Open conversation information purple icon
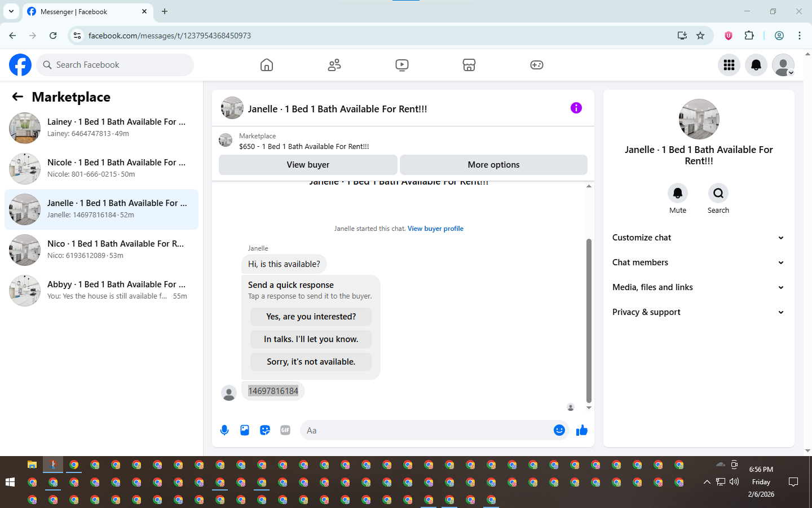The width and height of the screenshot is (812, 508). tap(576, 108)
